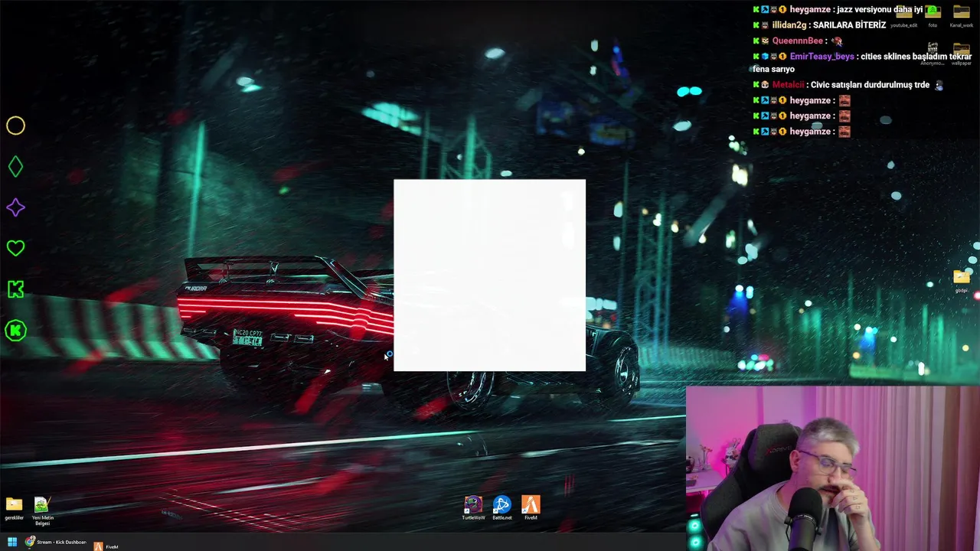980x551 pixels.
Task: Click the green square Kick K logo icon
Action: point(15,289)
